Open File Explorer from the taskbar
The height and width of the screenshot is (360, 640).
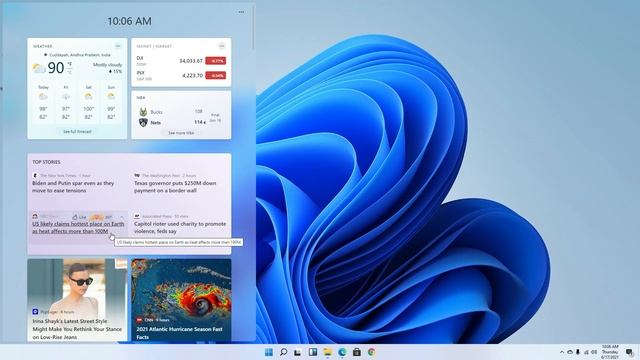click(x=327, y=352)
